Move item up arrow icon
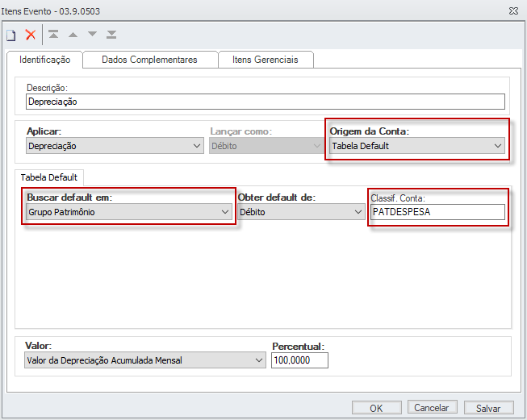 (73, 35)
